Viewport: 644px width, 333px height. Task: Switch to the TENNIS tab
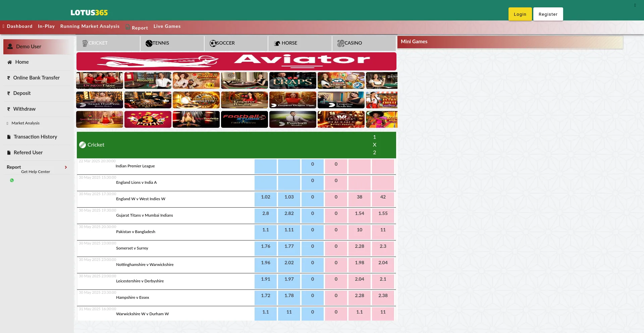tap(172, 43)
